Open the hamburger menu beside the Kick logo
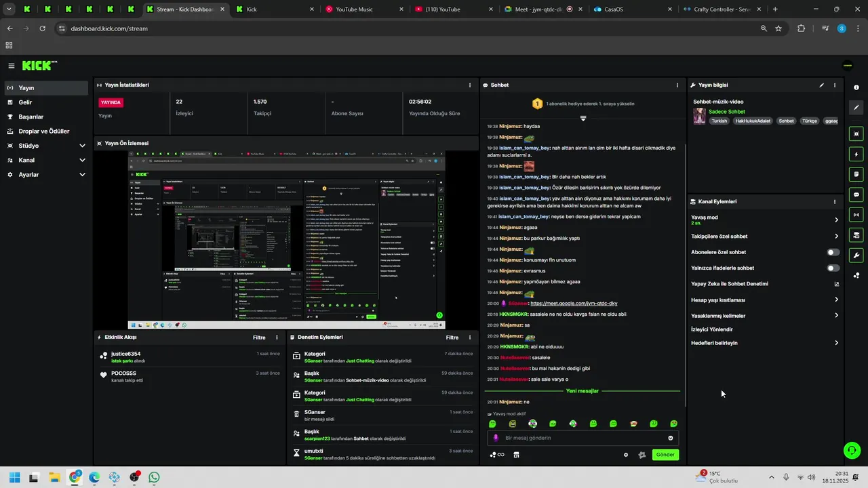868x488 pixels. click(12, 66)
